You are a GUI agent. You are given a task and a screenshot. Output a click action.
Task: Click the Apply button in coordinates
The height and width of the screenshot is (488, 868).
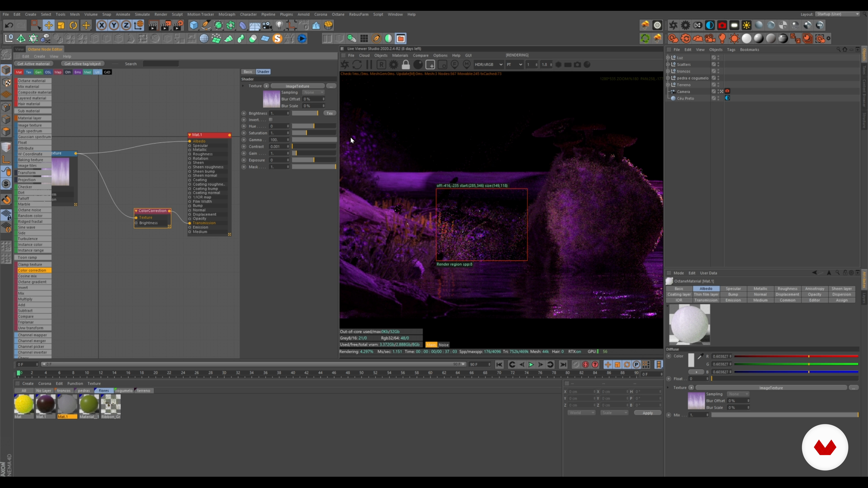647,413
